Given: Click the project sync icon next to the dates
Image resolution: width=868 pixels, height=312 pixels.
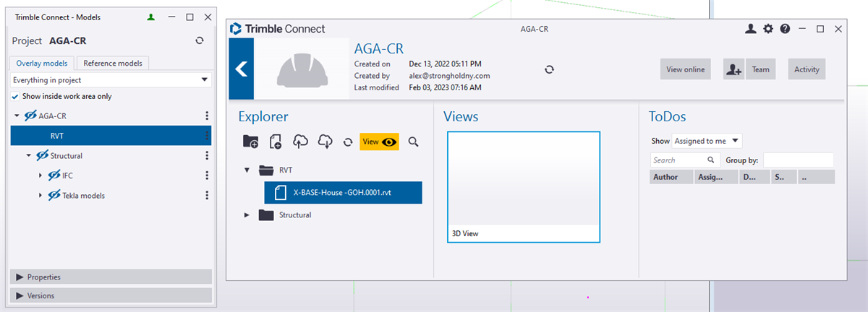Looking at the screenshot, I should (x=549, y=69).
